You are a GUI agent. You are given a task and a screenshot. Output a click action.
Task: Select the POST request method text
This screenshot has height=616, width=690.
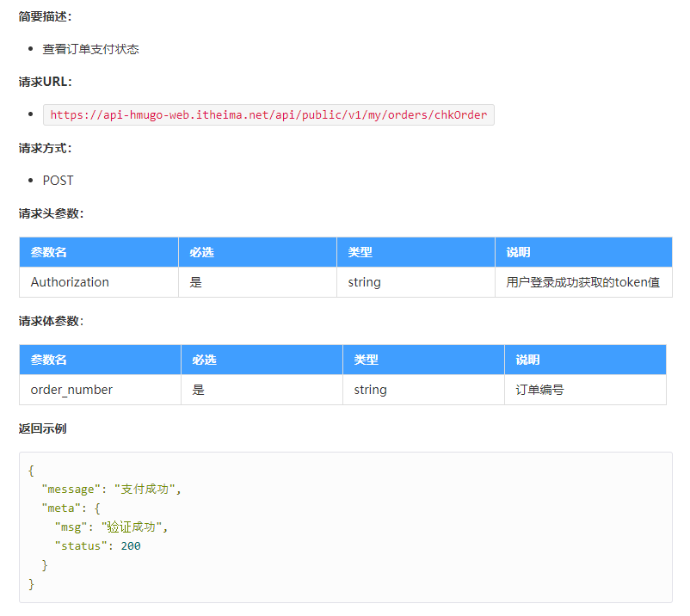coord(59,181)
